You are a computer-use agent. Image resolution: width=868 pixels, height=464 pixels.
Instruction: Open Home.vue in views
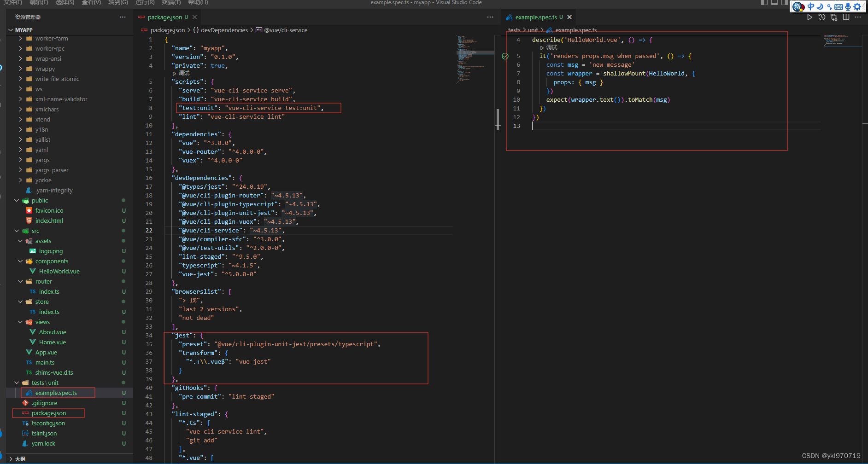click(x=70, y=342)
